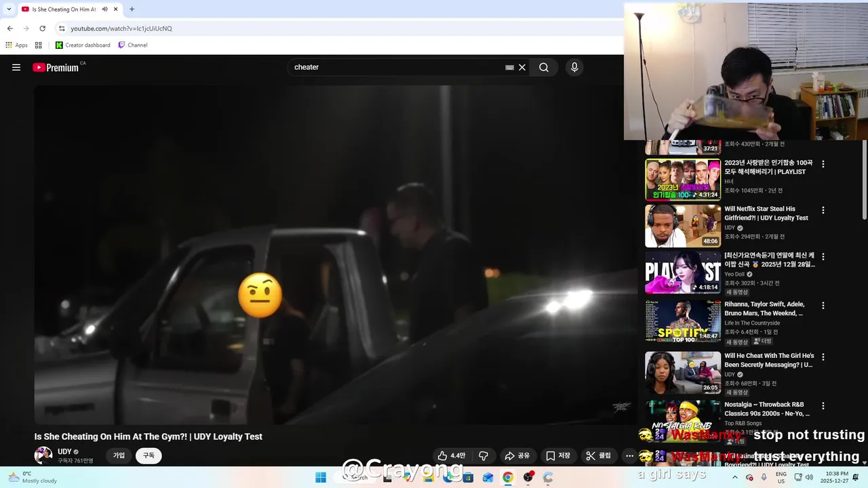Open the Windows Start menu
This screenshot has height=488, width=868.
click(321, 477)
